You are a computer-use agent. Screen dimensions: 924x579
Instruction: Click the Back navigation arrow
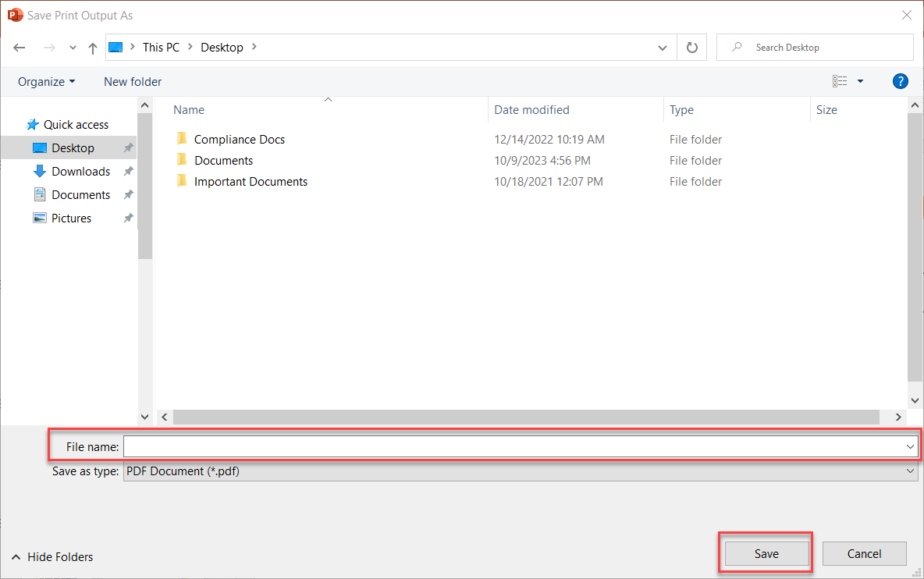[20, 48]
